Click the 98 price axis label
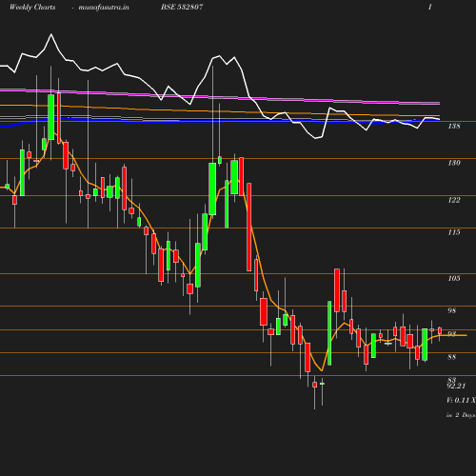The width and height of the screenshot is (476, 476). (x=452, y=310)
